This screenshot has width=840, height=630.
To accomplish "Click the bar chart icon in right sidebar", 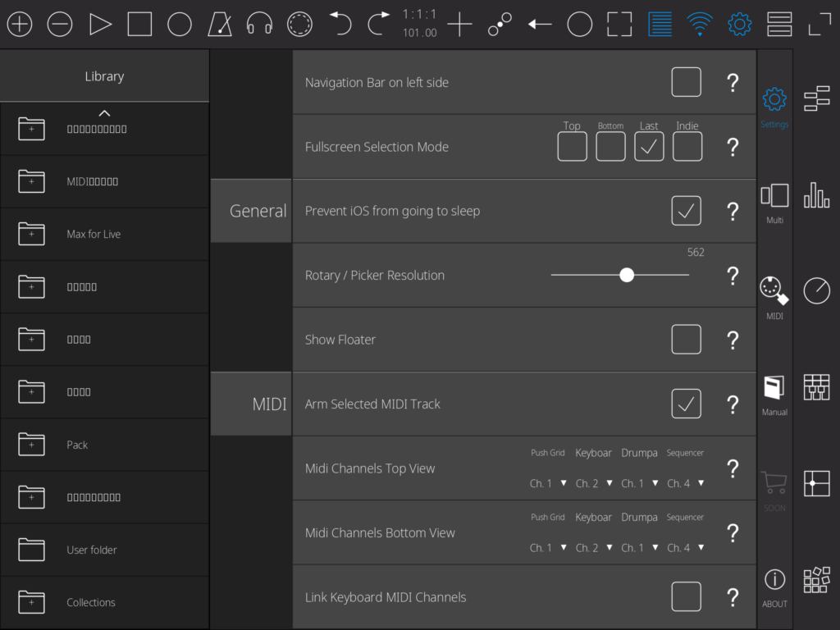I will pyautogui.click(x=816, y=195).
